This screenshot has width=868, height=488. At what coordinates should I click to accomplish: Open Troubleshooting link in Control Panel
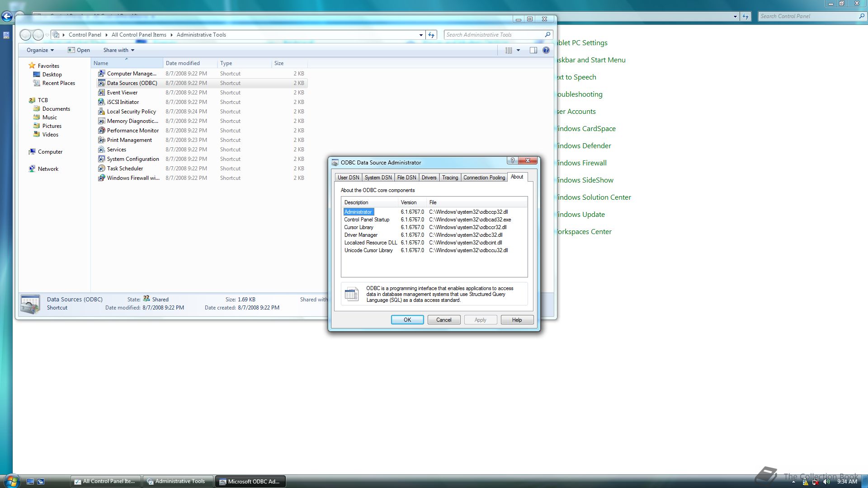[x=580, y=94]
